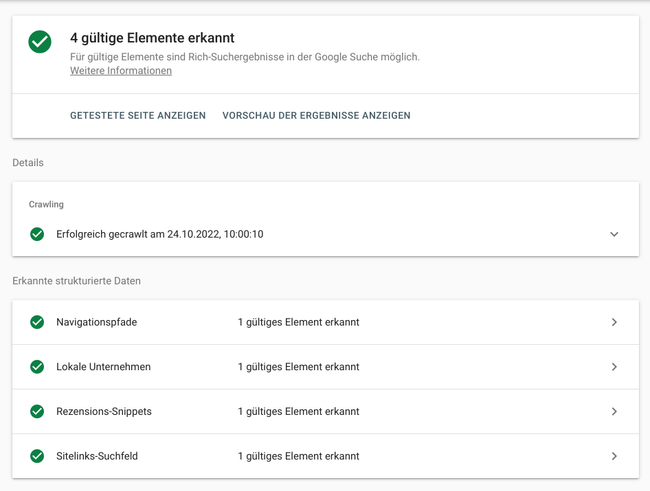Select the 'Navigationspfade' label
Image resolution: width=650 pixels, height=491 pixels.
click(97, 322)
